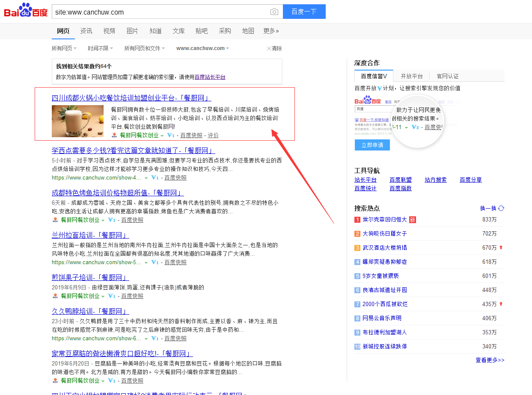The width and height of the screenshot is (532, 395).
Task: Click 查看更多>> in hot searches
Action: 490,360
